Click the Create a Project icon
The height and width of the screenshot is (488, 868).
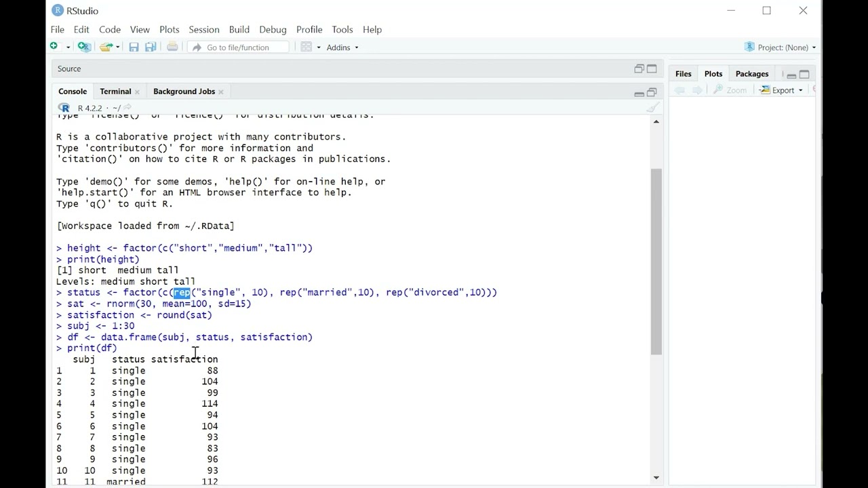point(84,47)
